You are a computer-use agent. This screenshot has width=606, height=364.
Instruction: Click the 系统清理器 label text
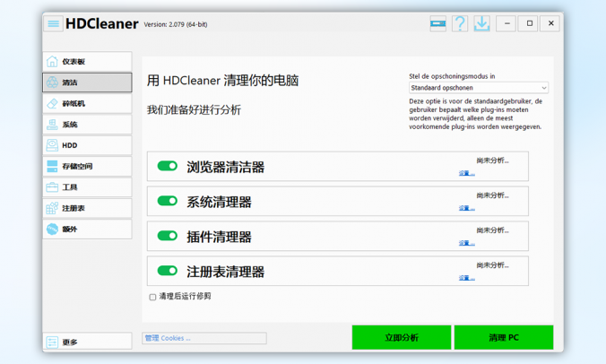point(219,202)
